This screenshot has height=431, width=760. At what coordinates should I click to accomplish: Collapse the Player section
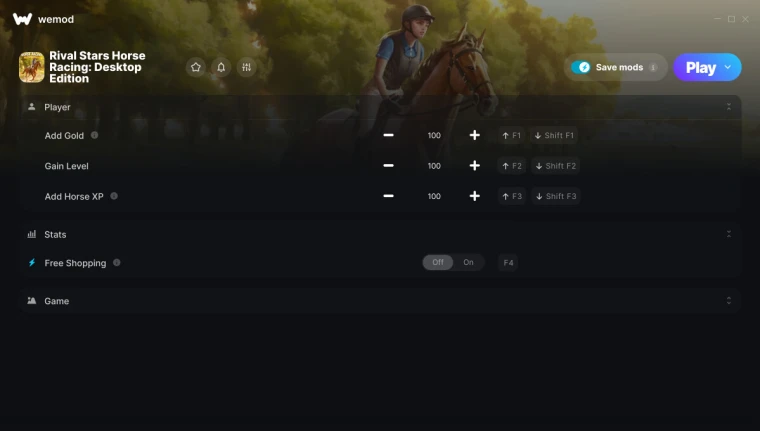click(728, 107)
